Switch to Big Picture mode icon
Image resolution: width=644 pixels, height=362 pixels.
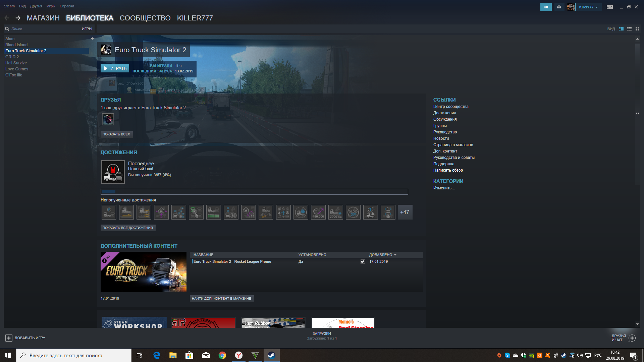[x=610, y=7]
